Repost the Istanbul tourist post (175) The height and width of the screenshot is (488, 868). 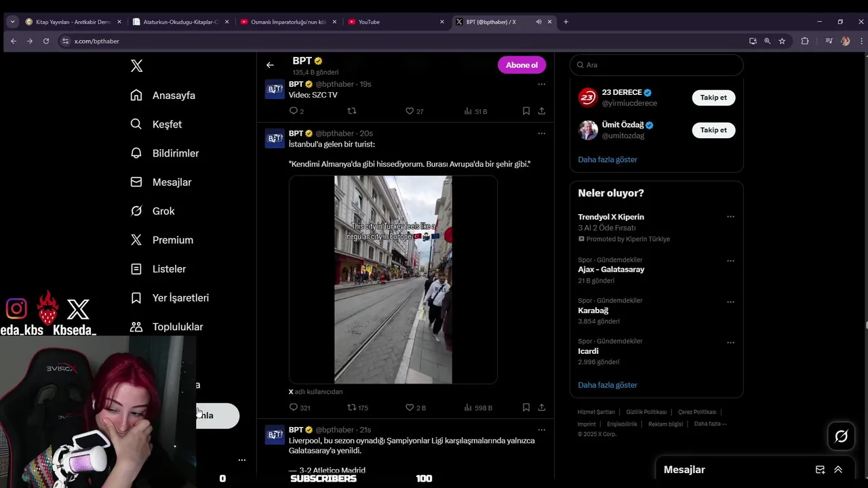(357, 407)
